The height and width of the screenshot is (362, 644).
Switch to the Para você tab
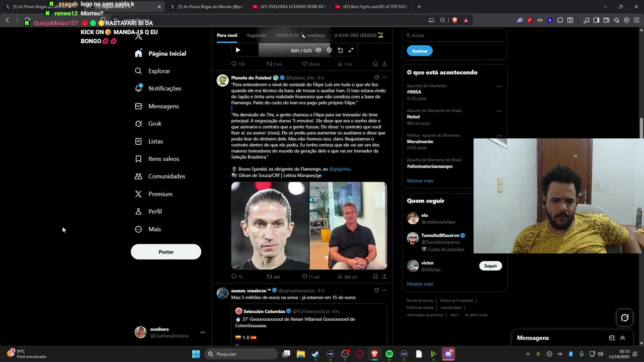(x=227, y=35)
